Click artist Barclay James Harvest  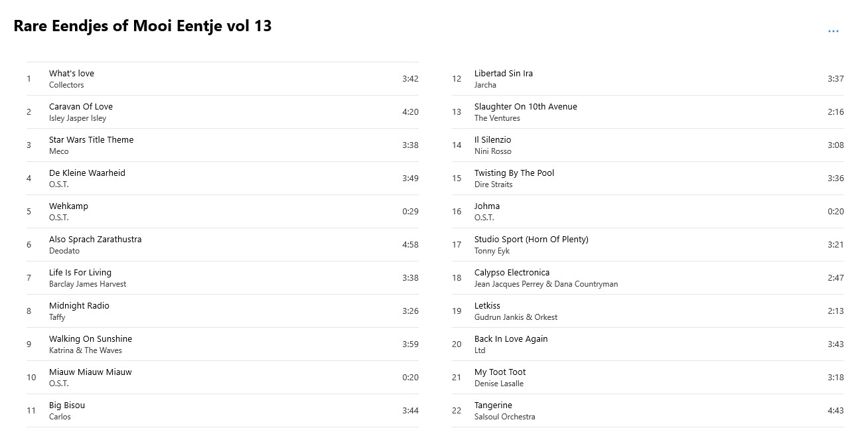pyautogui.click(x=88, y=284)
